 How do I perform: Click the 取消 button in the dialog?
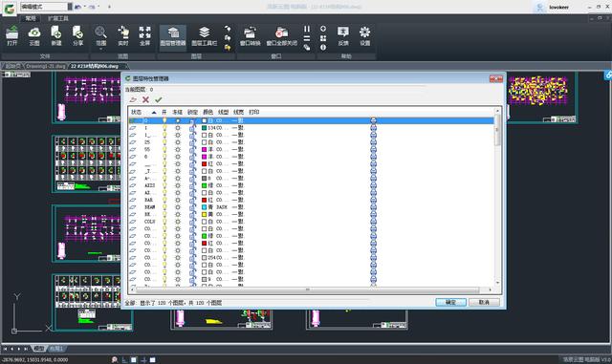(484, 302)
